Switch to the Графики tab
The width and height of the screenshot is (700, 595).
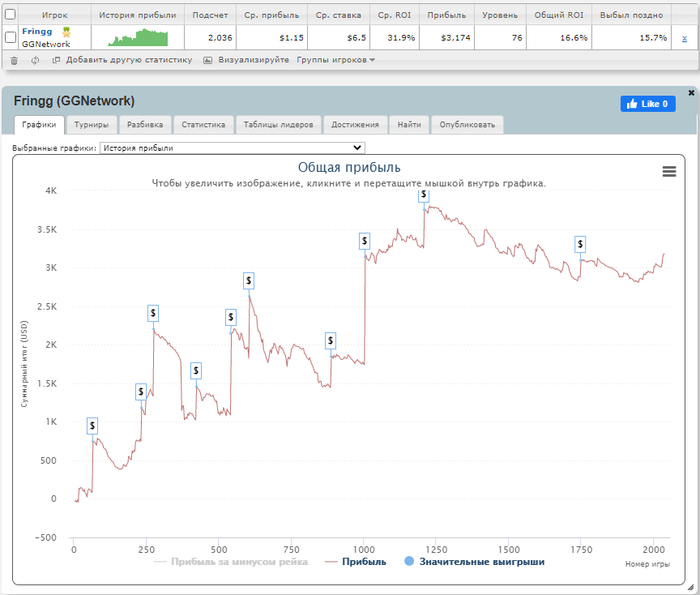(x=39, y=125)
